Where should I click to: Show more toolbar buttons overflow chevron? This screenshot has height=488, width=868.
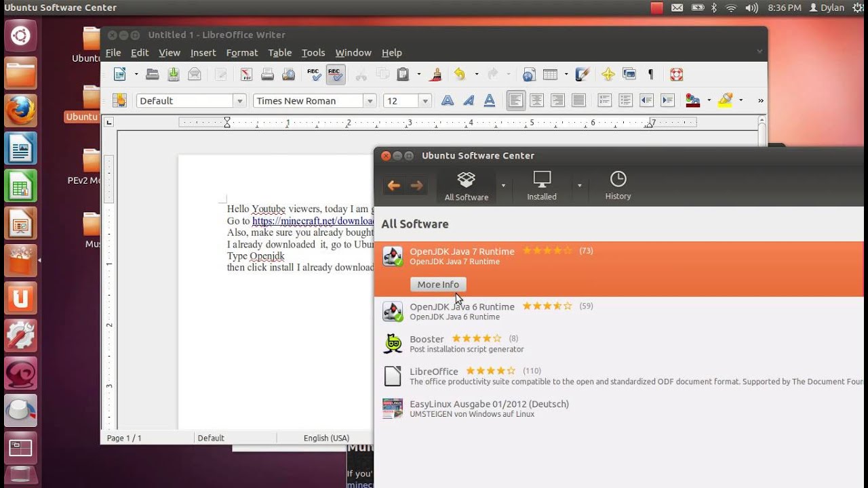(x=760, y=101)
